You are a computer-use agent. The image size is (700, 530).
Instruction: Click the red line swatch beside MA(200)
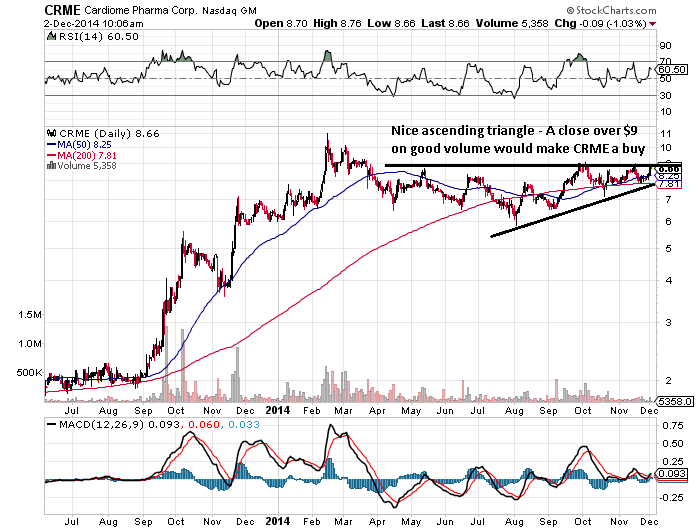pyautogui.click(x=51, y=155)
